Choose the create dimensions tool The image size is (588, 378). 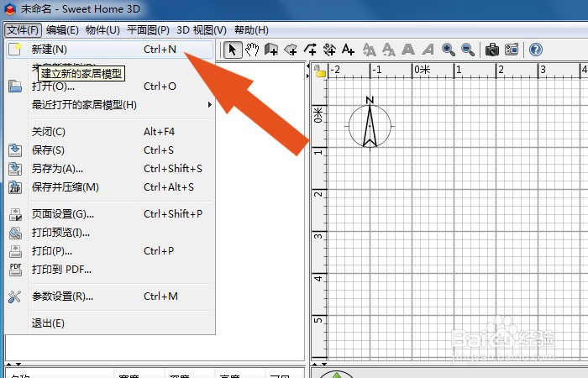(329, 50)
